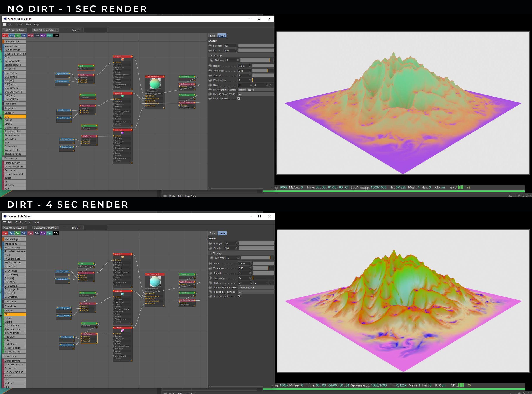Collapse the Dirt map section in top editor

[211, 56]
